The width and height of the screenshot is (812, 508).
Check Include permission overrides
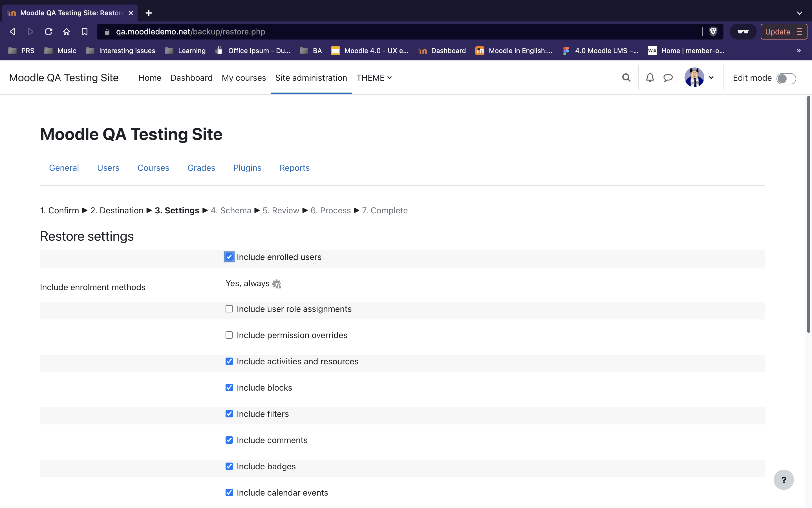click(x=229, y=335)
